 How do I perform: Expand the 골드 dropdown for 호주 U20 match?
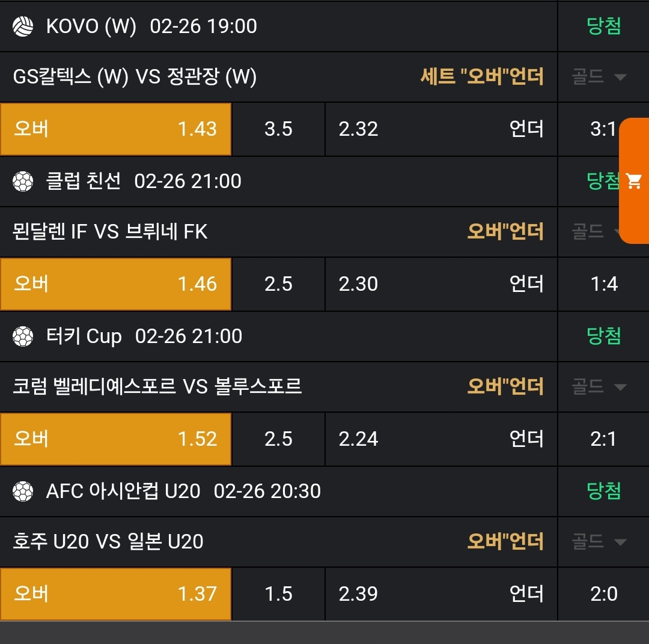599,542
